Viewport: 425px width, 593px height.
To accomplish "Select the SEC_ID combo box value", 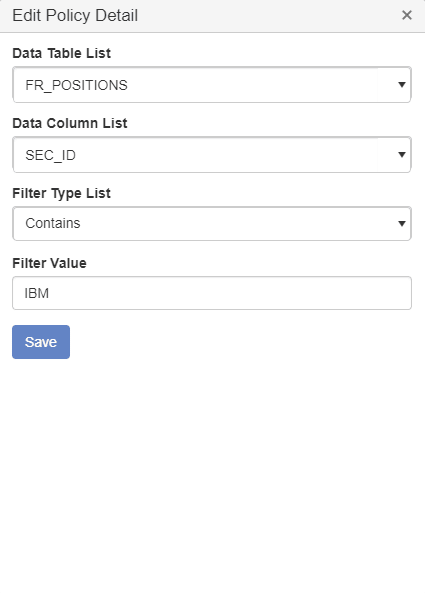I will (50, 155).
